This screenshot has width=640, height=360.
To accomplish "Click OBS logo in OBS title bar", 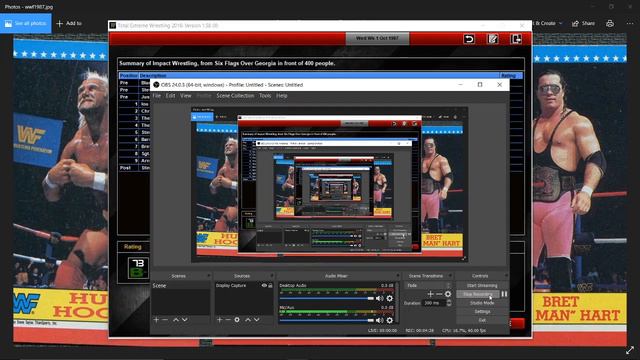I will tap(156, 85).
